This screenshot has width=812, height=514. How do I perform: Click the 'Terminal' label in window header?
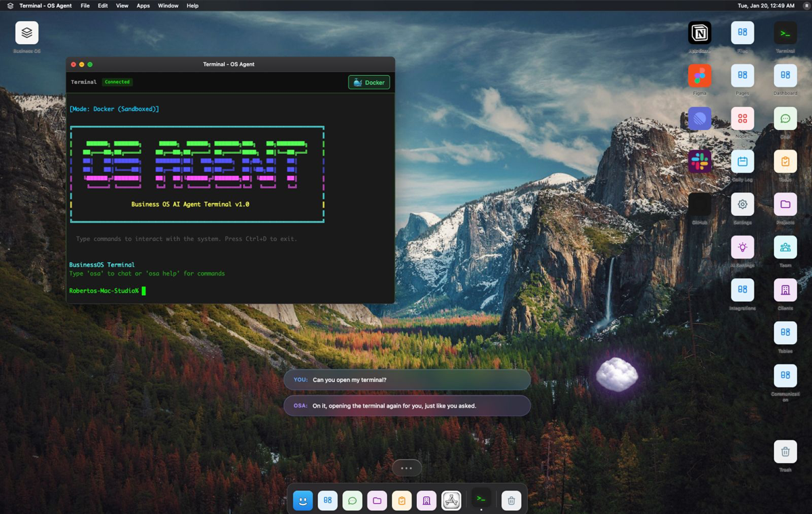coord(84,82)
